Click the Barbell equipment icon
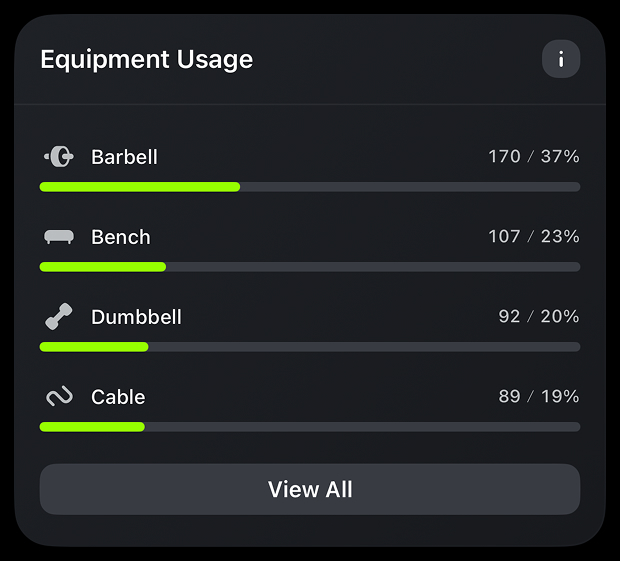Viewport: 620px width, 561px height. point(59,157)
